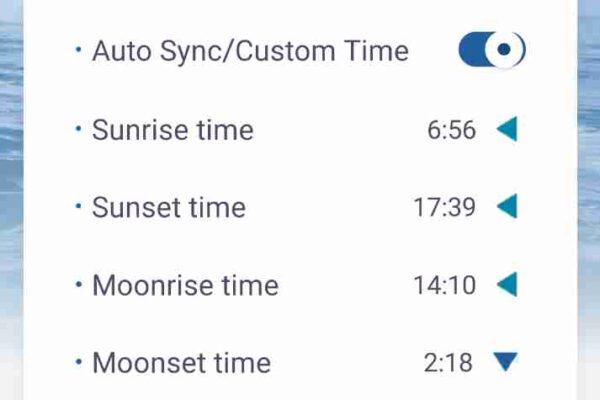Click the white knob of the time toggle
Image resolution: width=600 pixels, height=400 pixels.
(505, 49)
